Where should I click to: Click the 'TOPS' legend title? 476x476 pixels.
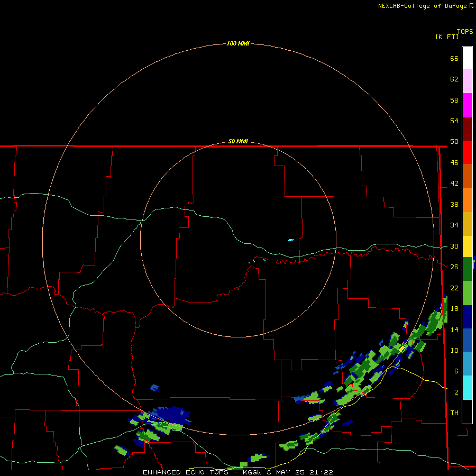point(465,32)
